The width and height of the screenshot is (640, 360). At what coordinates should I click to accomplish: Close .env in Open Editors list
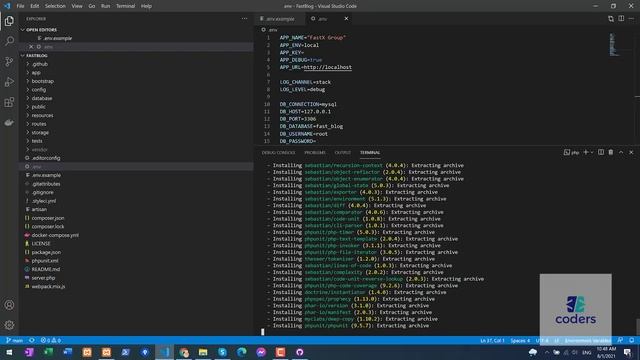pos(31,47)
